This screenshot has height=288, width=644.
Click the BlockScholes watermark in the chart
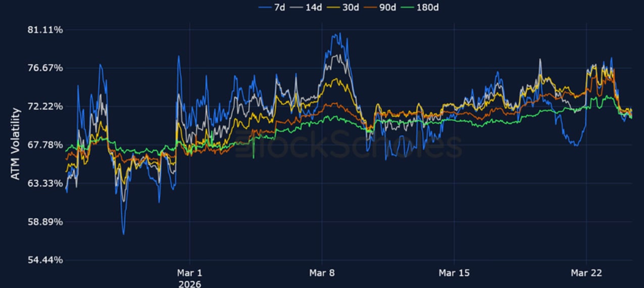[349, 145]
